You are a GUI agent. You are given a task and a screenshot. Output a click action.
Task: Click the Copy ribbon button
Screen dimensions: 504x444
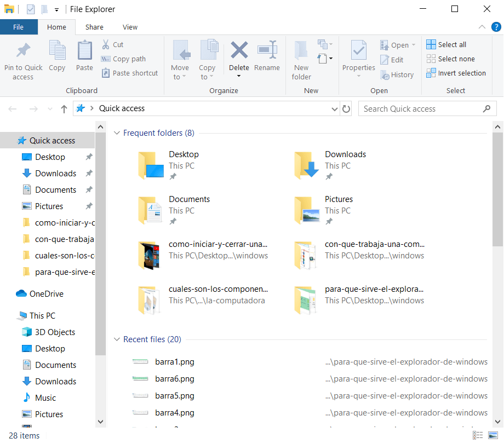click(57, 56)
